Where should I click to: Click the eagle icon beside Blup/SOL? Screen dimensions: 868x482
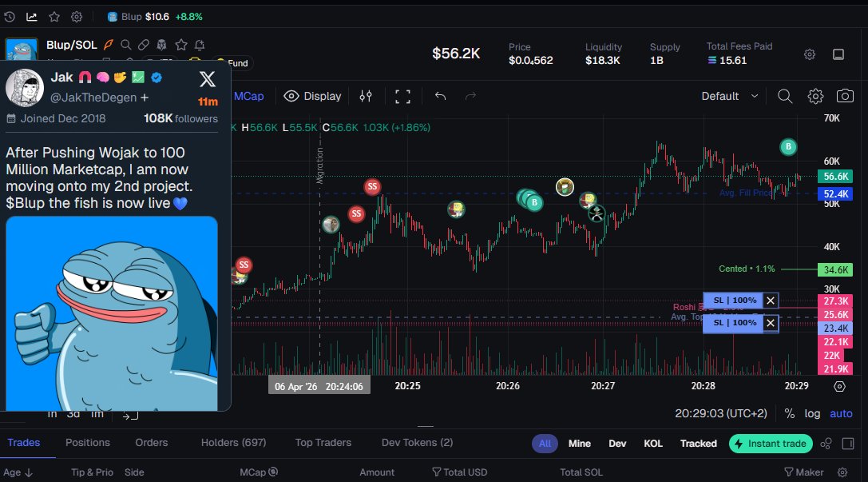click(x=161, y=45)
